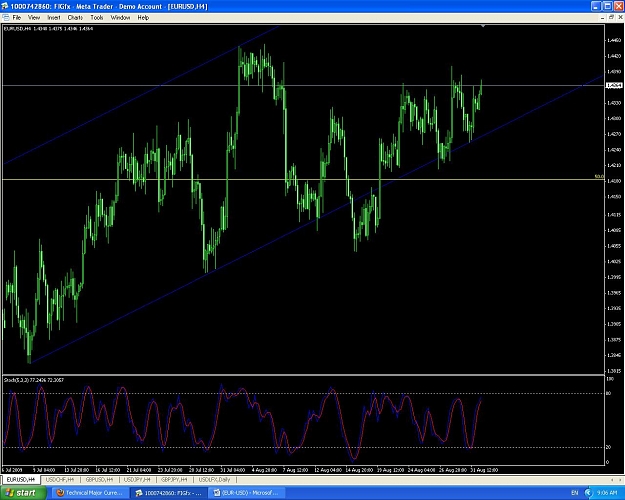
Task: Click the left chart-tabs scroll arrow
Action: coord(613,479)
